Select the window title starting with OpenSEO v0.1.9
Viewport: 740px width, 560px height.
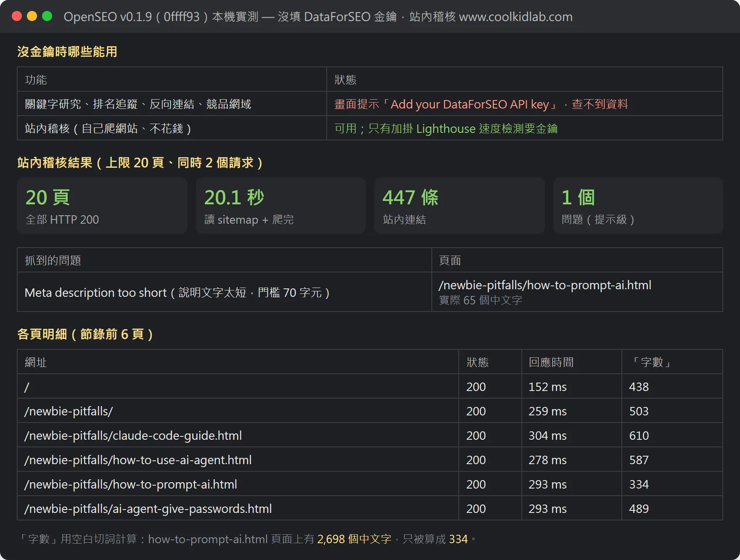pos(318,17)
